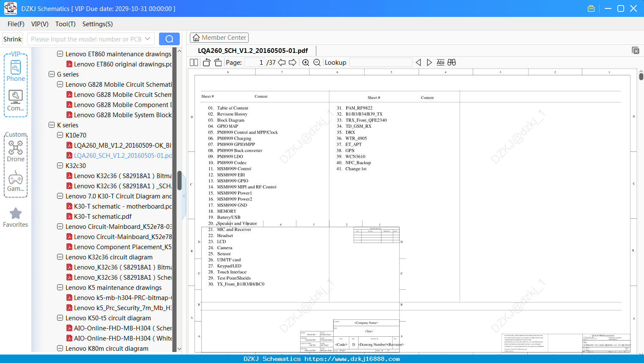Collapse the side panel splitter handle

pos(184,196)
